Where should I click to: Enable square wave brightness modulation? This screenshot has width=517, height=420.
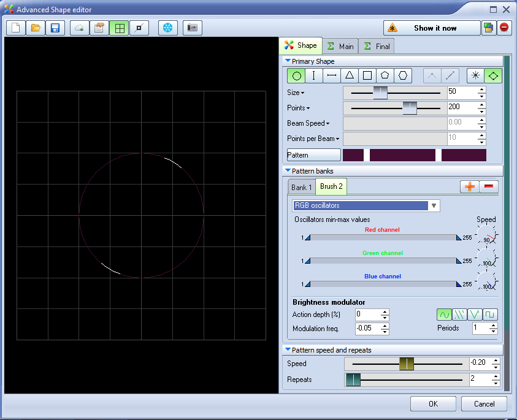(490, 315)
